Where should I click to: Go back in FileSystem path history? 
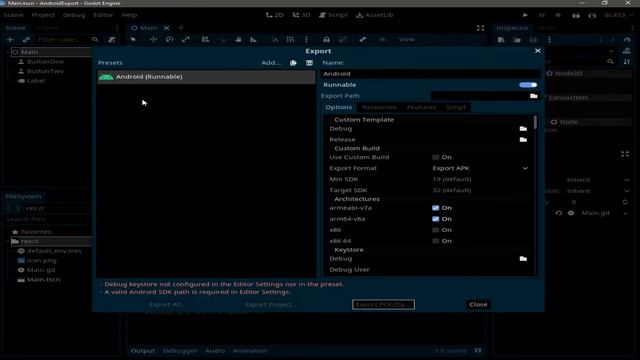[x=8, y=208]
